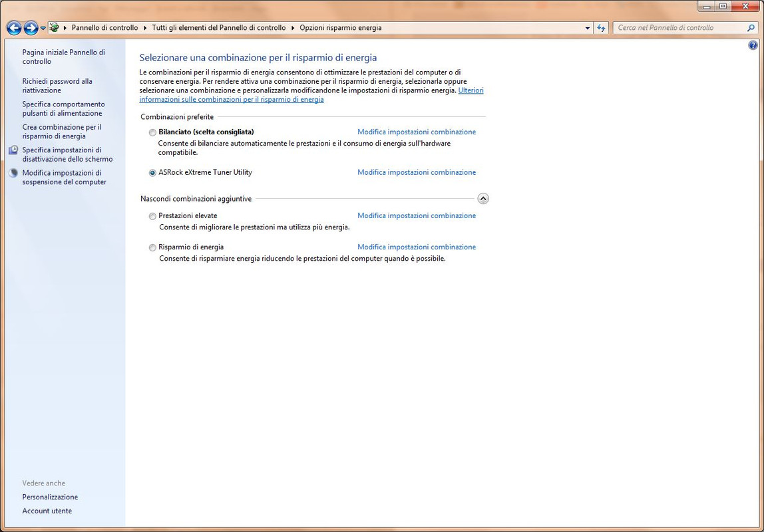Open Pannello di controllo breadcrumb

[104, 28]
